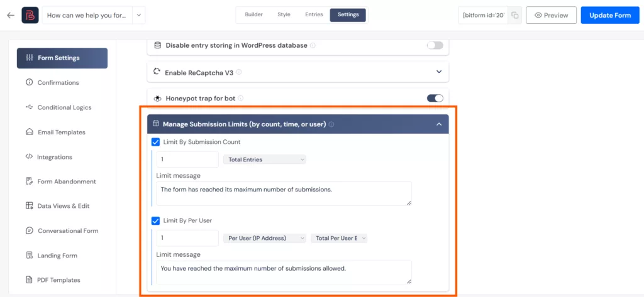Click the form name field

click(x=87, y=15)
